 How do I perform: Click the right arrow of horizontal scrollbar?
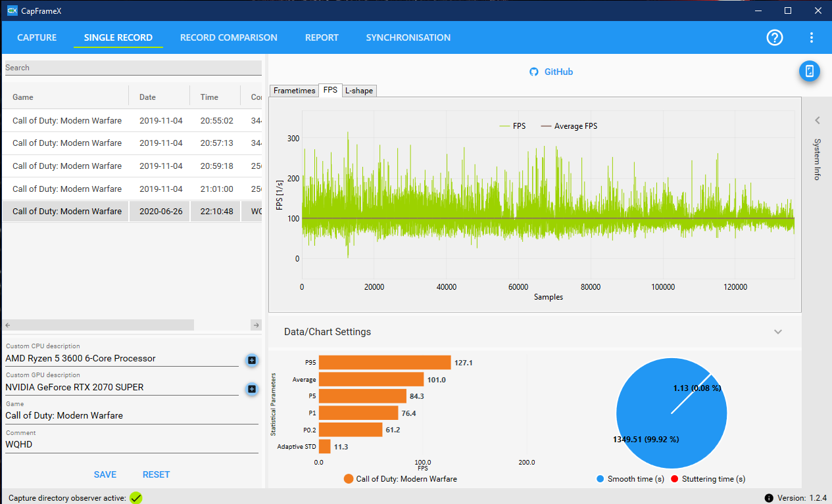tap(257, 325)
